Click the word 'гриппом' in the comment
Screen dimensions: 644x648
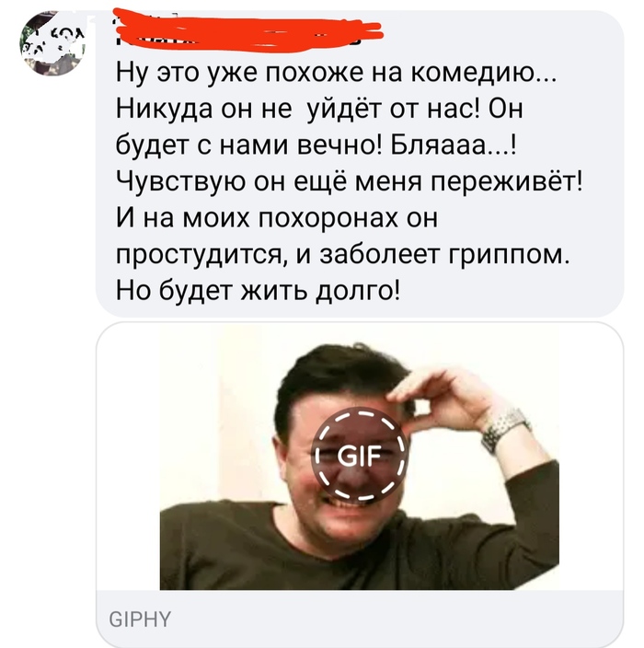(509, 254)
